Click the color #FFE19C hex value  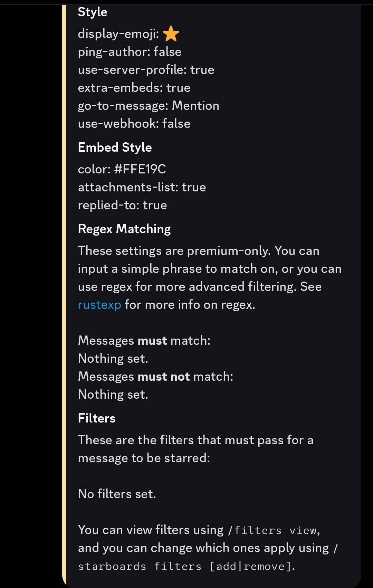tap(140, 169)
